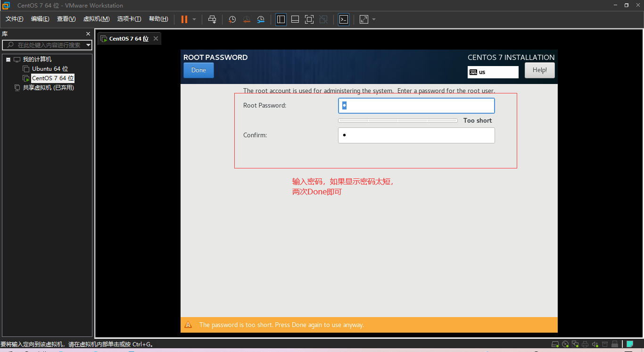Enter full screen mode

point(309,19)
